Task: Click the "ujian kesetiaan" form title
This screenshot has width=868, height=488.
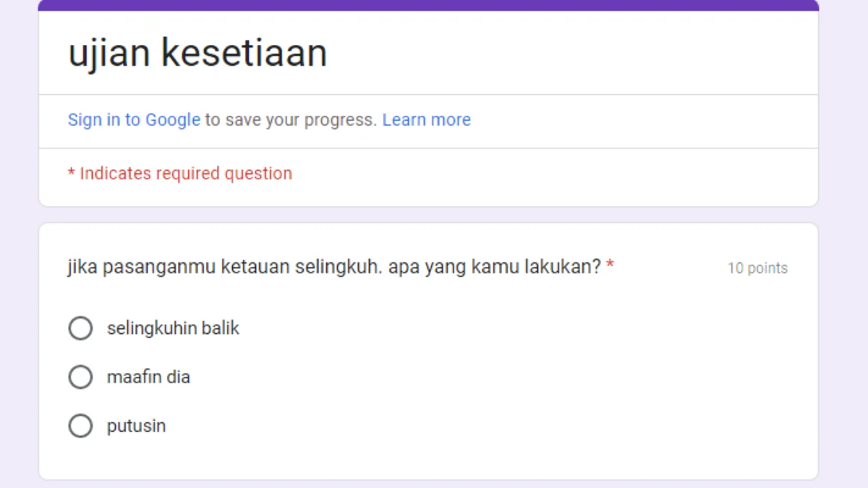Action: (x=197, y=53)
